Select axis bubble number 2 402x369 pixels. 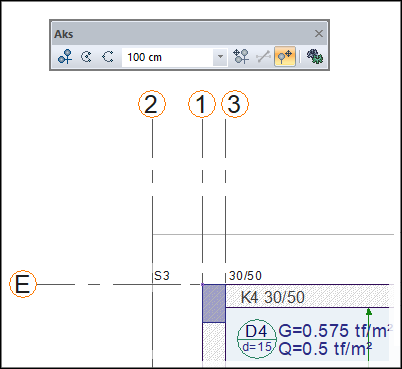coord(152,104)
